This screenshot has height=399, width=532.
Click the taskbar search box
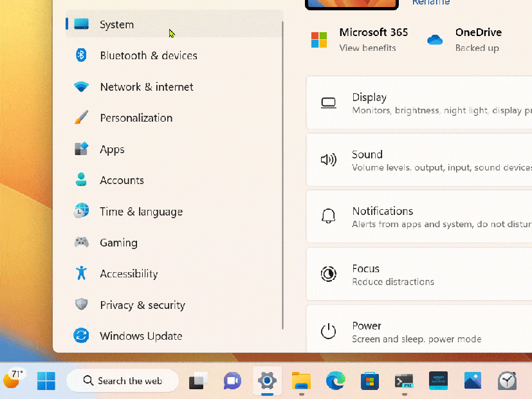tap(122, 381)
